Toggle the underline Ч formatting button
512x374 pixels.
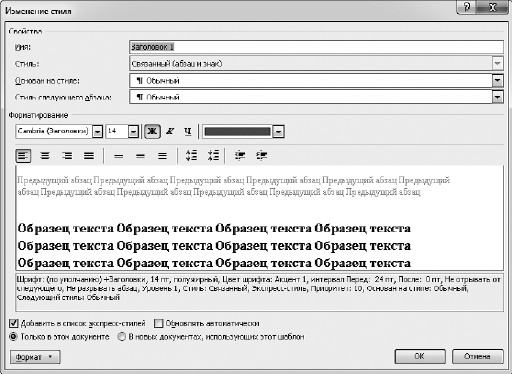(188, 131)
